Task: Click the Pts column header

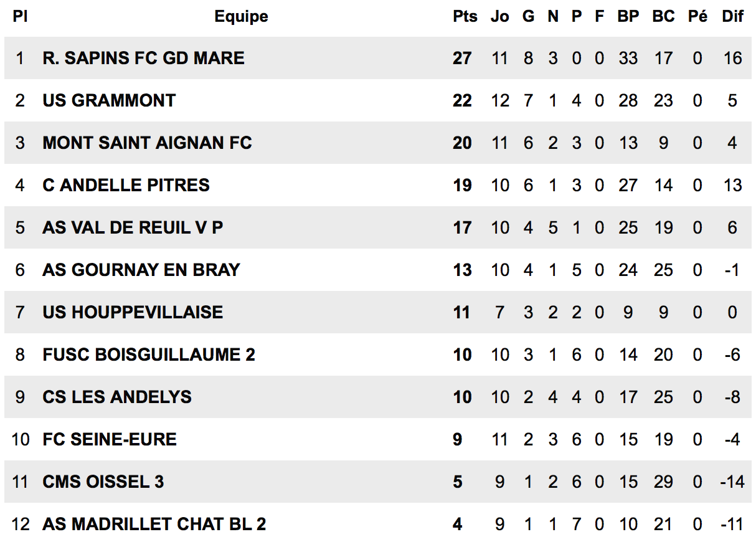Action: click(465, 17)
